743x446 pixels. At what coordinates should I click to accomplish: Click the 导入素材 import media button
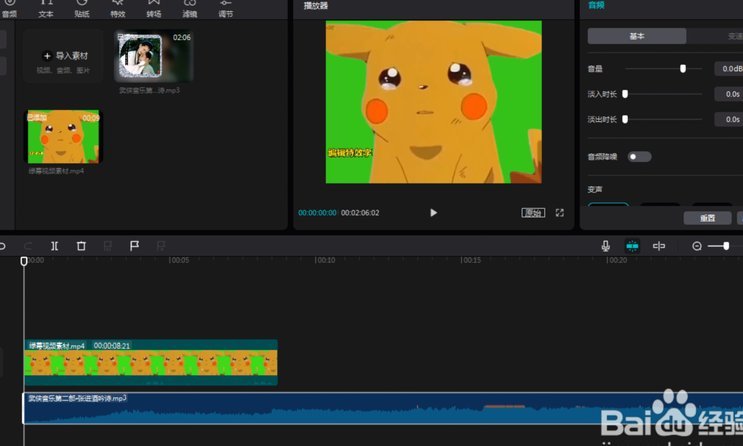click(63, 56)
